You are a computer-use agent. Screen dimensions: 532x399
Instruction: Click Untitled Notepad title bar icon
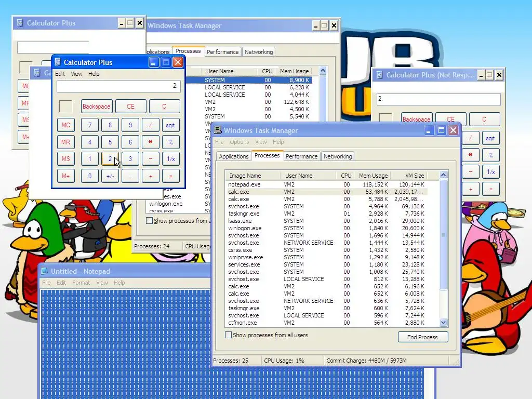pos(45,271)
